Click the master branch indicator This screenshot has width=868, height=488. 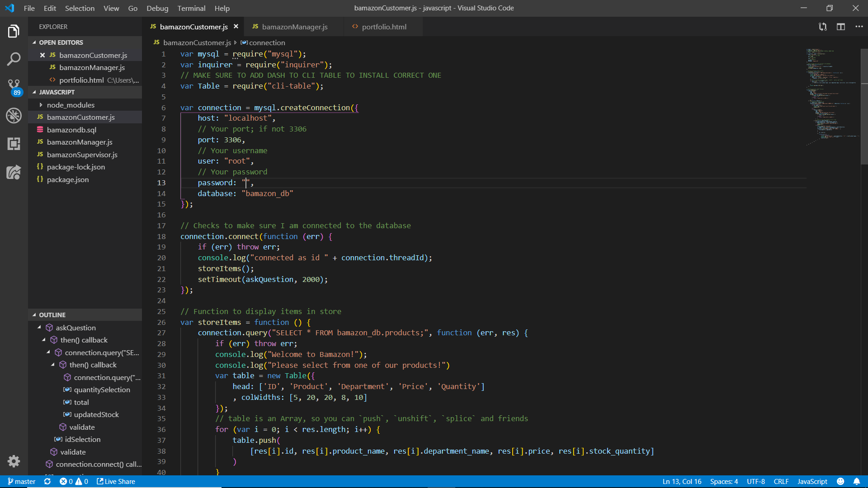pyautogui.click(x=21, y=482)
